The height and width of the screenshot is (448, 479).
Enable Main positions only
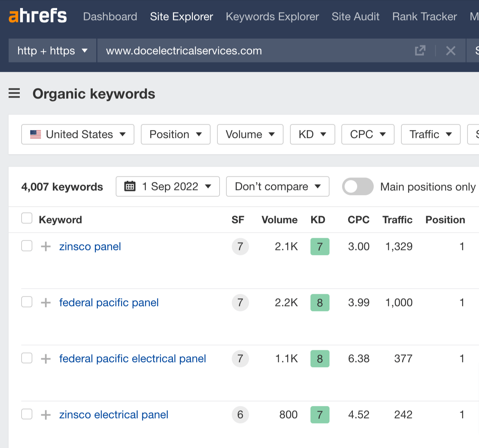pos(358,186)
